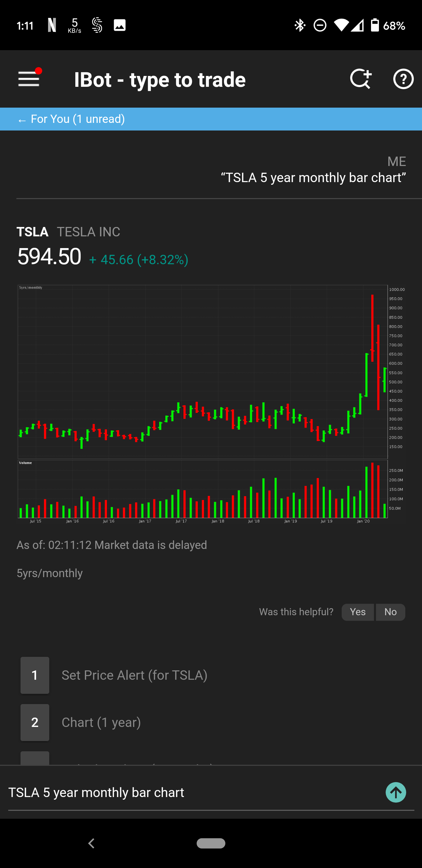422x868 pixels.
Task: Tap the TSLA volume chart panel
Action: point(203,489)
